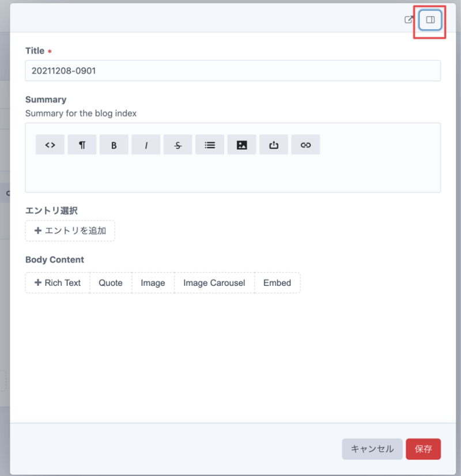Select the paragraph format icon
This screenshot has width=461, height=476.
point(82,145)
